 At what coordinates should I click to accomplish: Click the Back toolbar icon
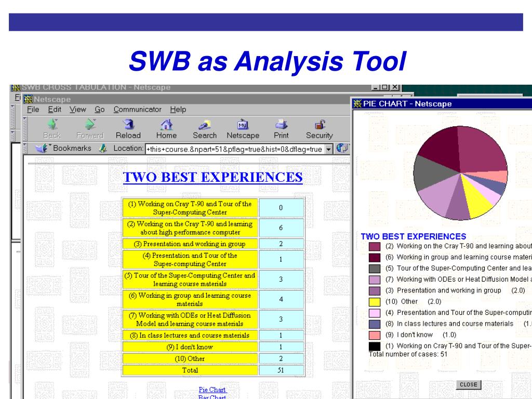52,124
